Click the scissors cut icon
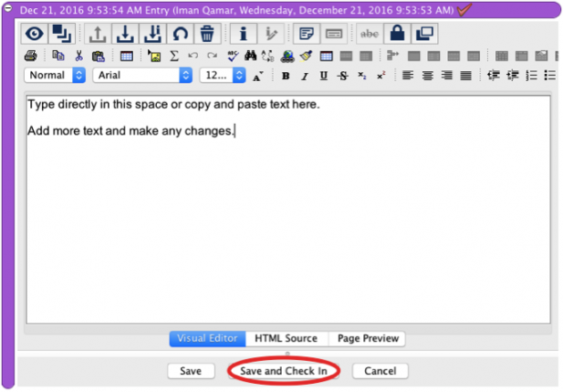 pyautogui.click(x=78, y=56)
